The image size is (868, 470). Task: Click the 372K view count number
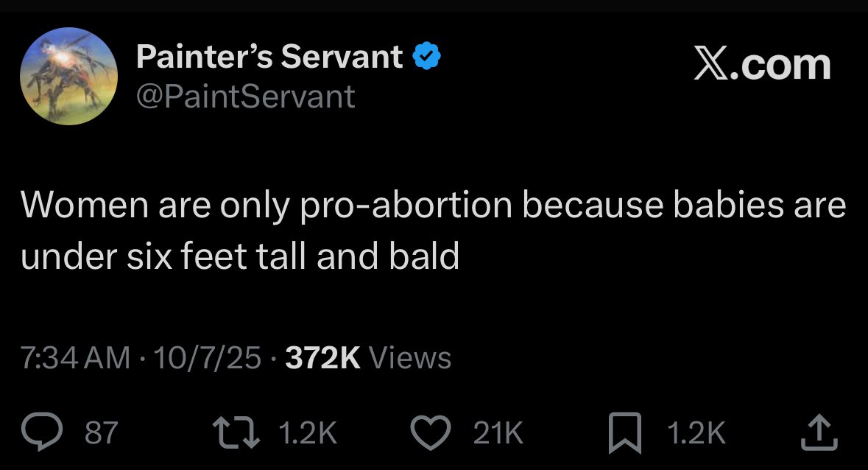tap(322, 359)
